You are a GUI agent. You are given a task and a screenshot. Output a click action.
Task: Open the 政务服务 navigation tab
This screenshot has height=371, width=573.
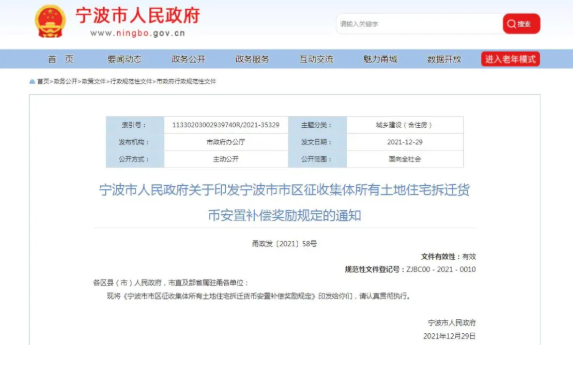[x=252, y=59]
